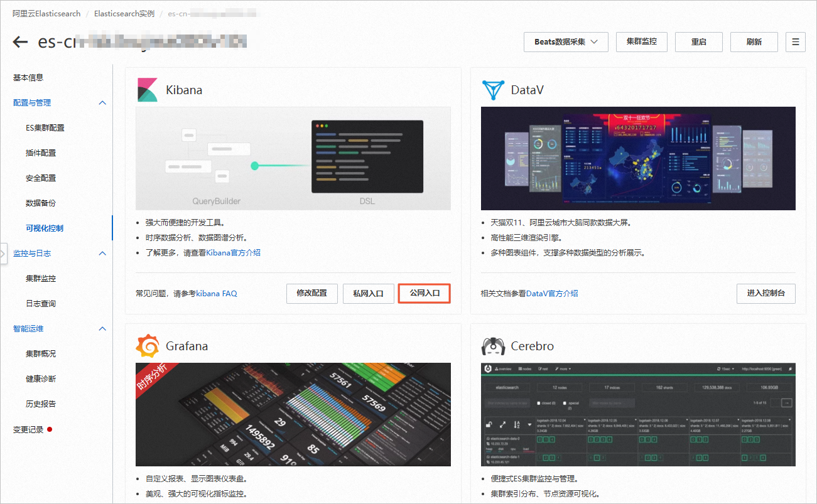817x504 pixels.
Task: Open 历史报告 in the sidebar
Action: [x=41, y=404]
